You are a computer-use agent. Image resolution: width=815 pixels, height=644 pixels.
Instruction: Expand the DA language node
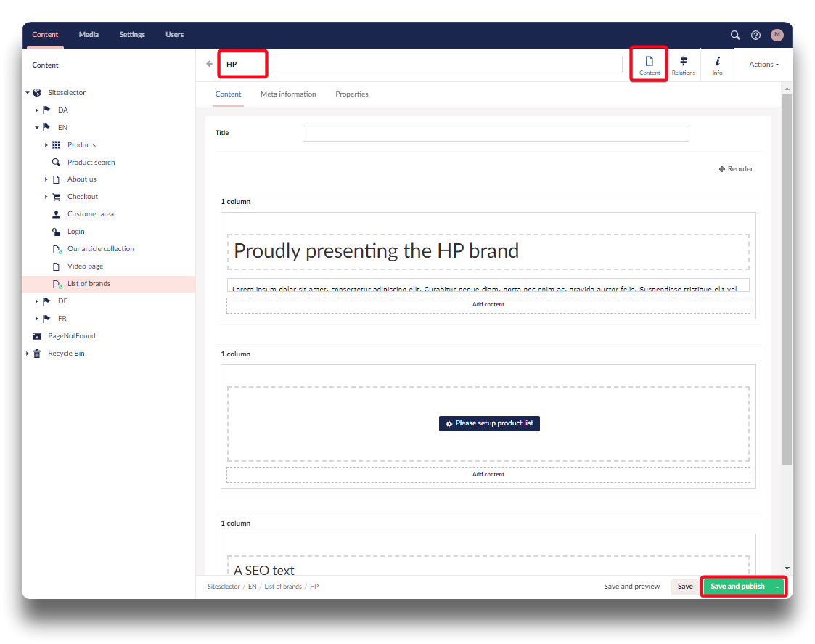(x=37, y=110)
